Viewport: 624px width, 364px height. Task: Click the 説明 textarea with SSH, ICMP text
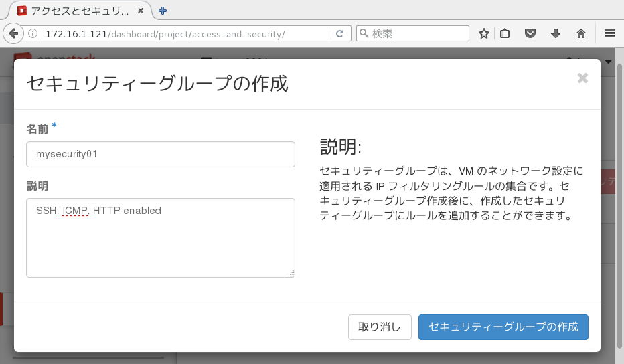click(x=161, y=238)
